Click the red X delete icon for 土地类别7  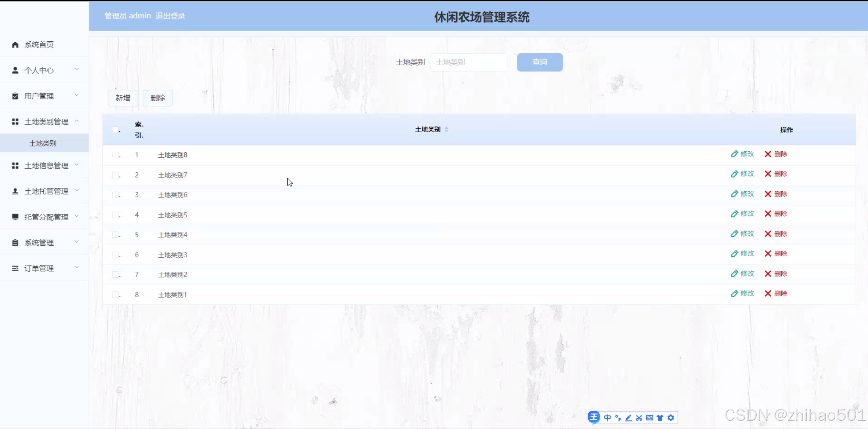(x=768, y=174)
